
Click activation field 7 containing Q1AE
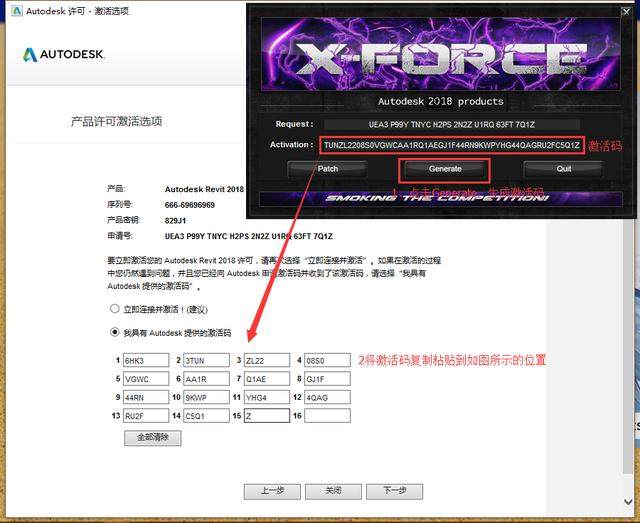pos(267,379)
